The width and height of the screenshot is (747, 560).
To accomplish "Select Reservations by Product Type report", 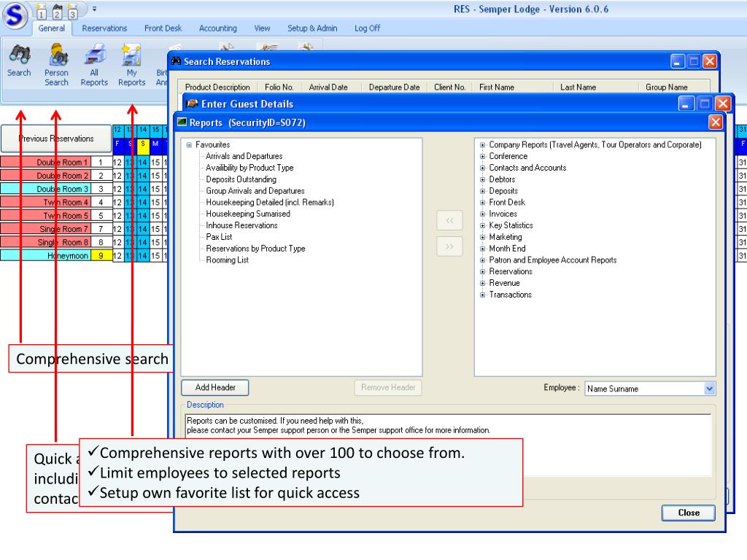I will tap(255, 249).
